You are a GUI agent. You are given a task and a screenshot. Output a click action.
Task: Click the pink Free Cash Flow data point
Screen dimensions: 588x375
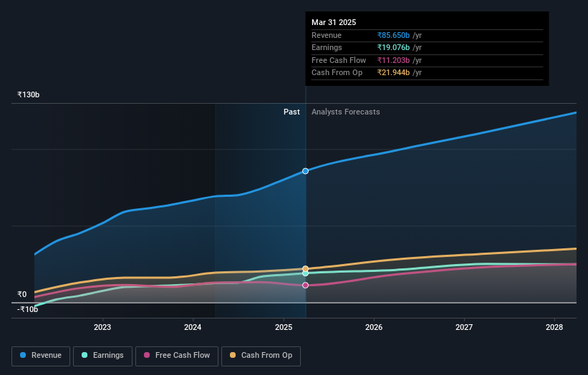click(306, 286)
